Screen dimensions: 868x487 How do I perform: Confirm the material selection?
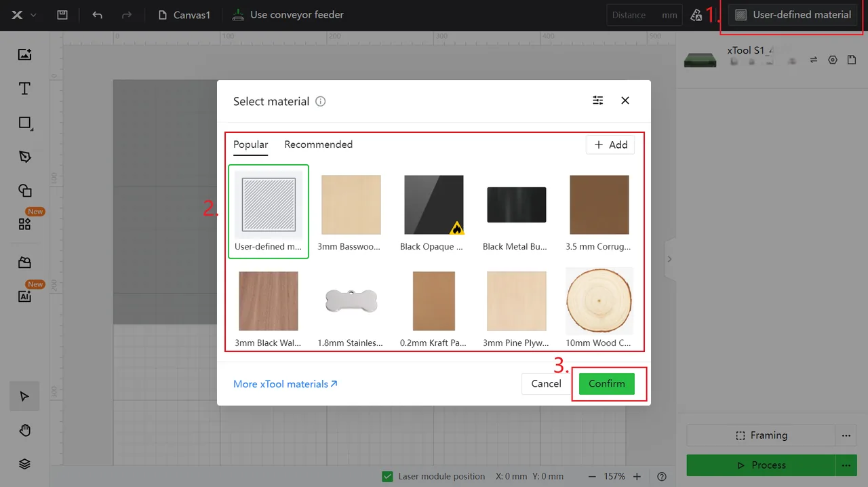(607, 384)
